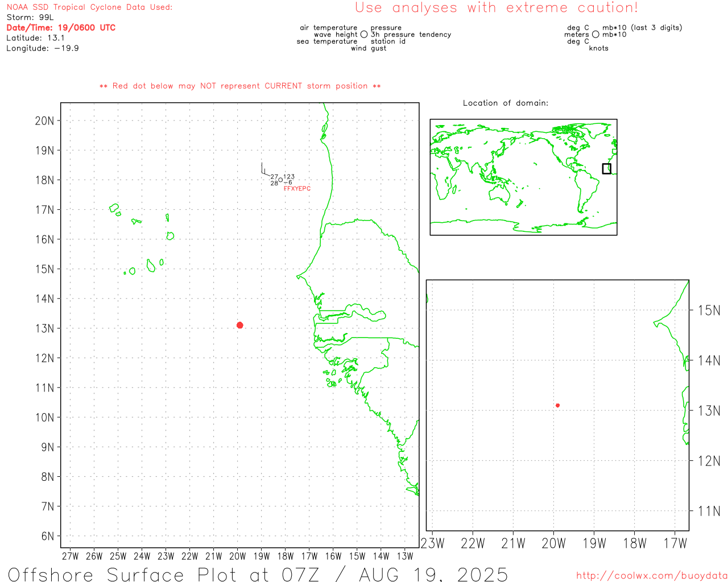Click the 20W label on inset map
728x582 pixels.
554,543
